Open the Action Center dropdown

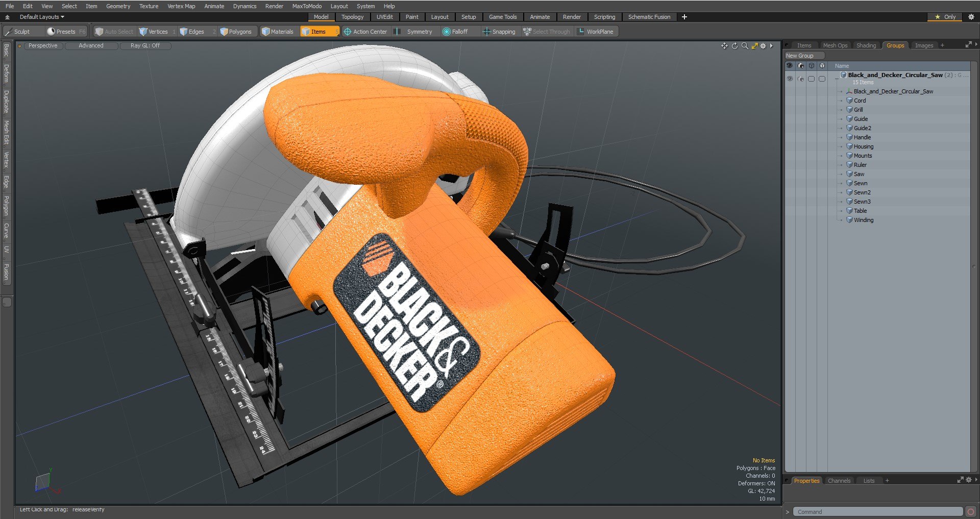point(365,32)
